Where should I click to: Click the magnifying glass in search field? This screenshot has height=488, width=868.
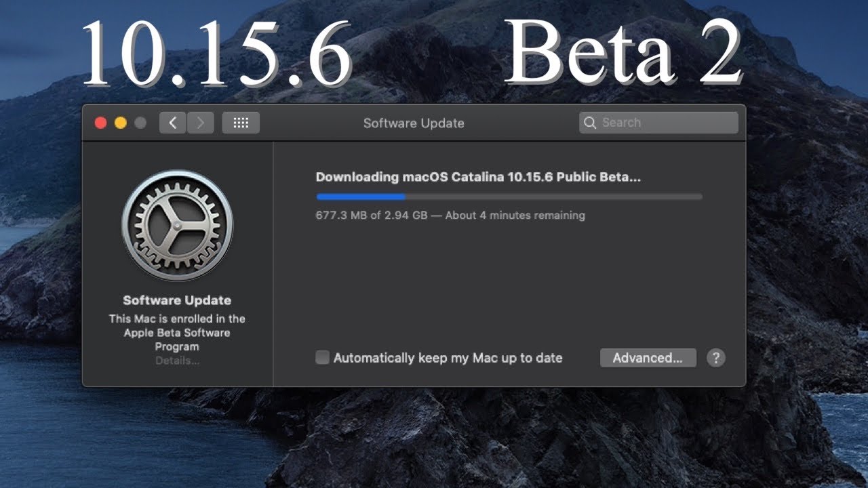tap(590, 123)
